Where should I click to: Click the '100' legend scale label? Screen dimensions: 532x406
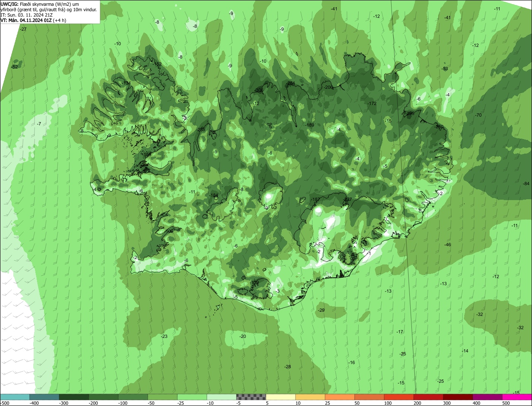point(388,403)
